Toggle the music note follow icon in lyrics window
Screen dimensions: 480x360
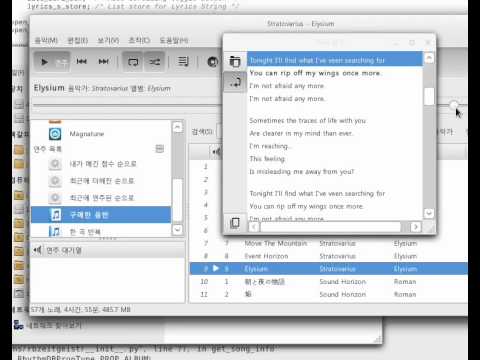coord(235,82)
